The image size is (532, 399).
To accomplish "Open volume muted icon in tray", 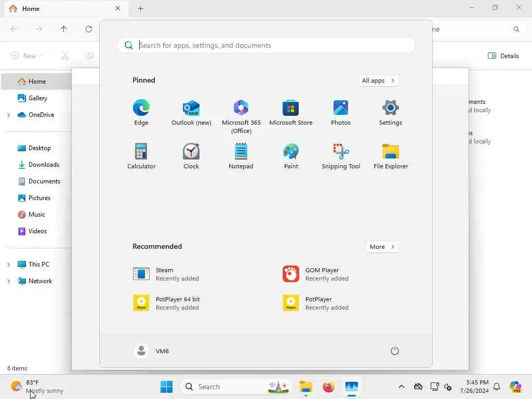I will [x=447, y=387].
